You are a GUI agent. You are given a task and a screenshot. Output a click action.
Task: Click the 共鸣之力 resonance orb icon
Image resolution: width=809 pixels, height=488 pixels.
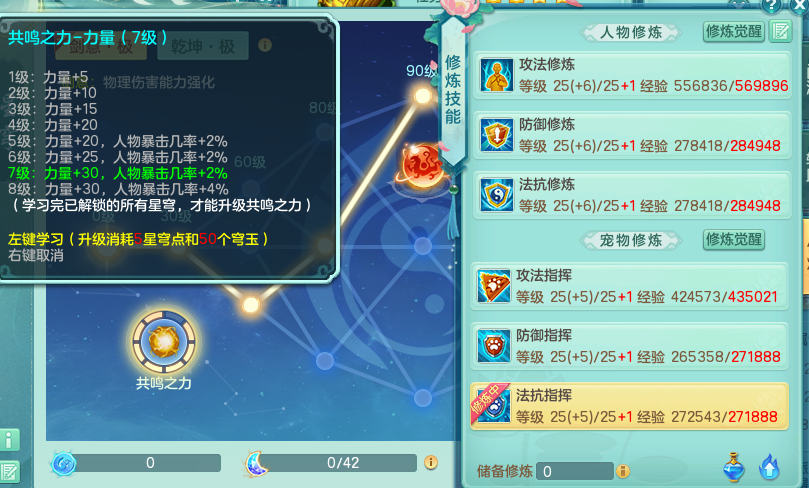point(164,341)
